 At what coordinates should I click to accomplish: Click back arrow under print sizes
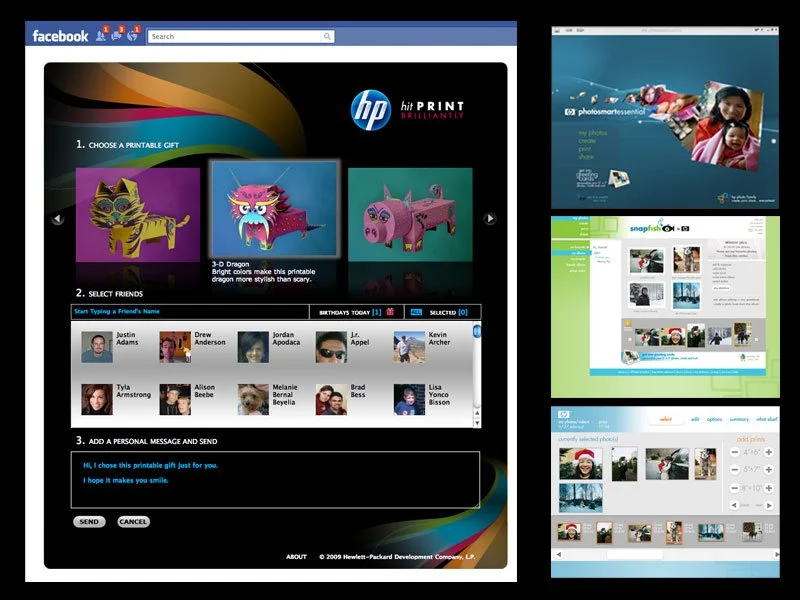[x=734, y=505]
